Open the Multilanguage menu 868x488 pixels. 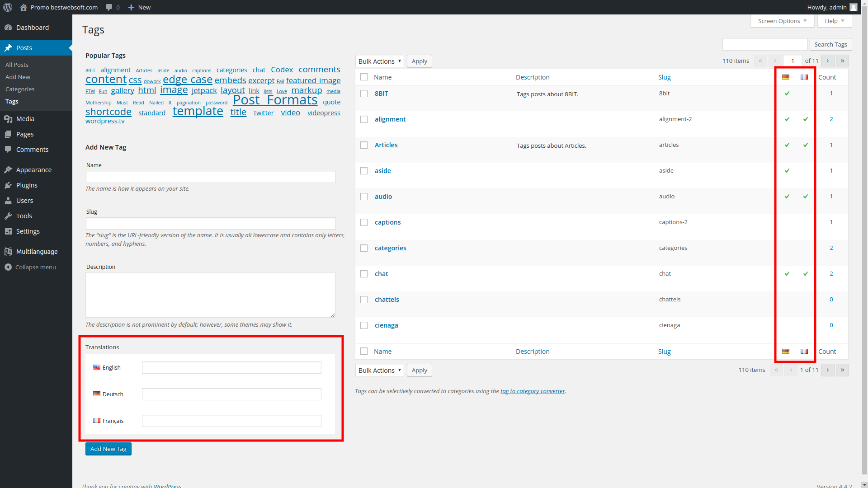tap(36, 252)
